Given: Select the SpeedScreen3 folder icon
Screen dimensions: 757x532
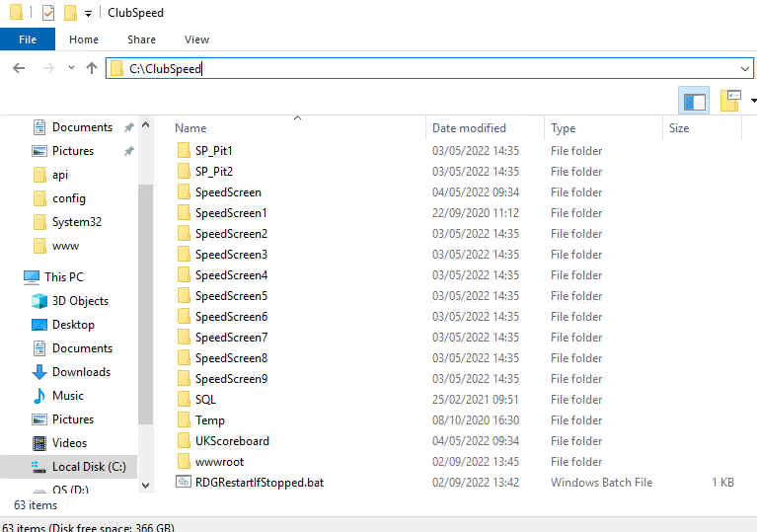Looking at the screenshot, I should 184,255.
